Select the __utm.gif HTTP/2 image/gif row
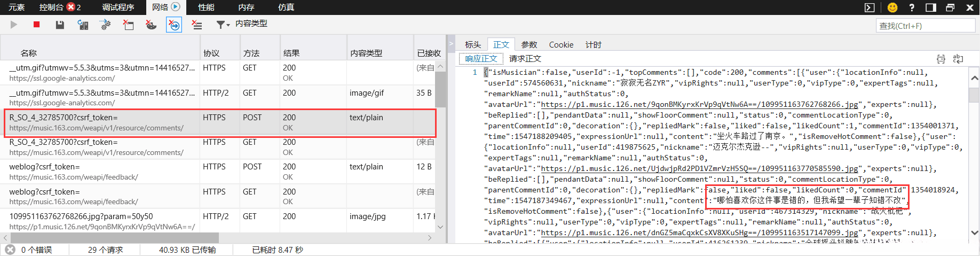The height and width of the screenshot is (256, 980). point(218,97)
